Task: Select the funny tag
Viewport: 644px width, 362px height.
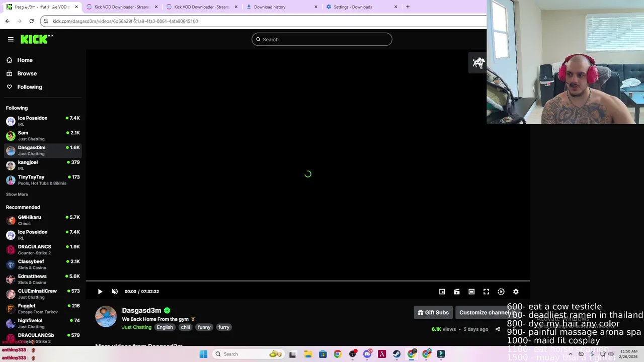Action: click(x=204, y=327)
